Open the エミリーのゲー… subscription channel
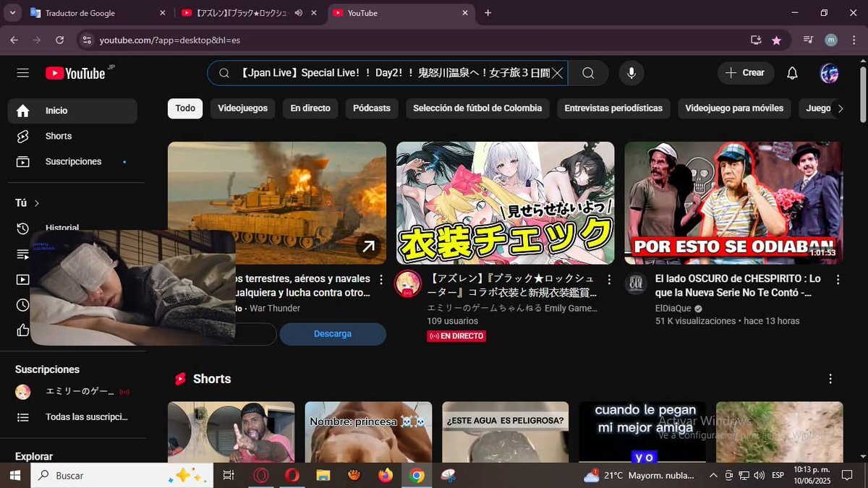This screenshot has width=868, height=488. pos(72,392)
